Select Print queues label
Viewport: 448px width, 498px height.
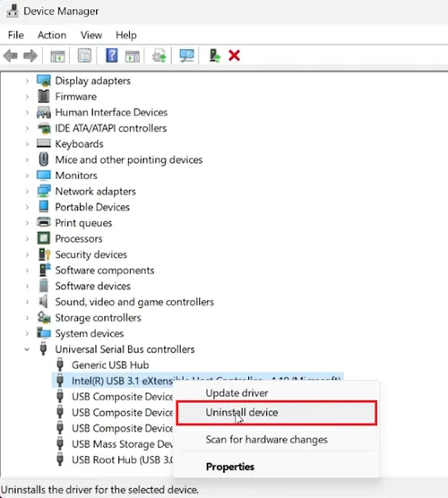coord(83,223)
